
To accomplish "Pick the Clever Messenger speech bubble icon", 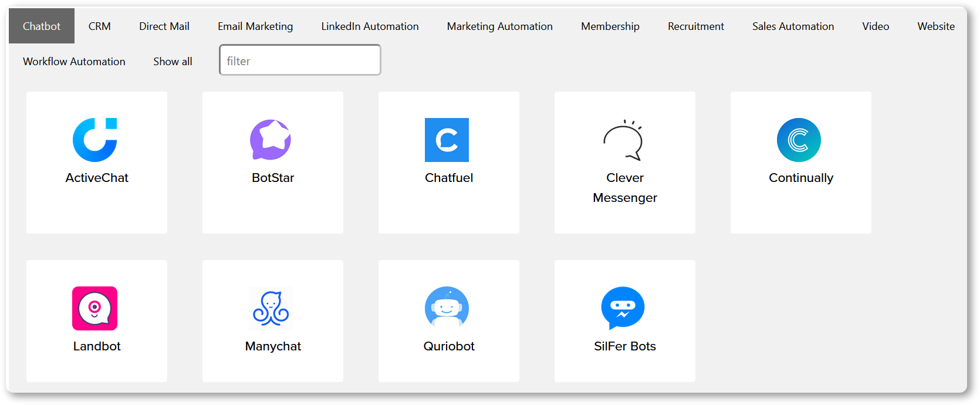I will coord(623,140).
